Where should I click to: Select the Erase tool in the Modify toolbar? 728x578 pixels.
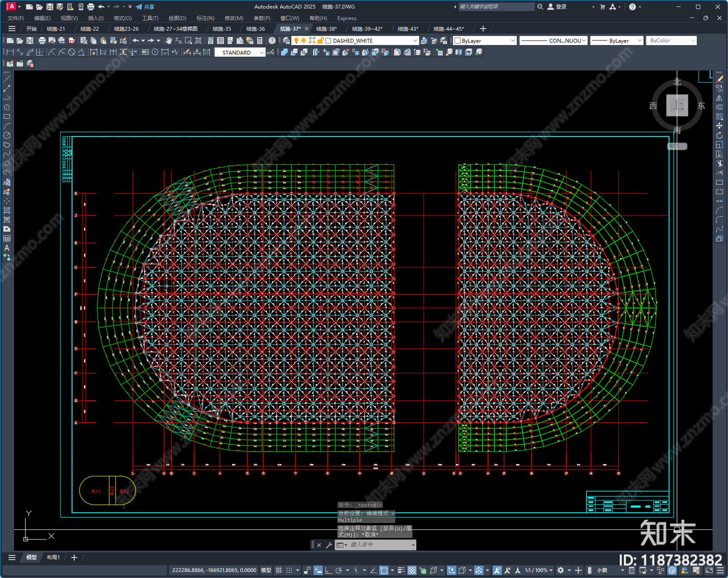point(719,79)
